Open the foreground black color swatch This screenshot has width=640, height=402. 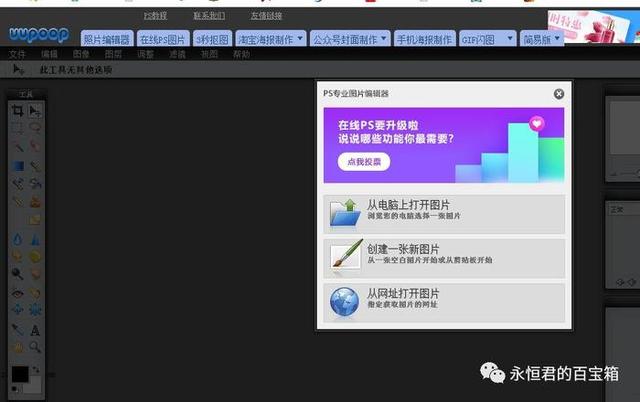[20, 374]
